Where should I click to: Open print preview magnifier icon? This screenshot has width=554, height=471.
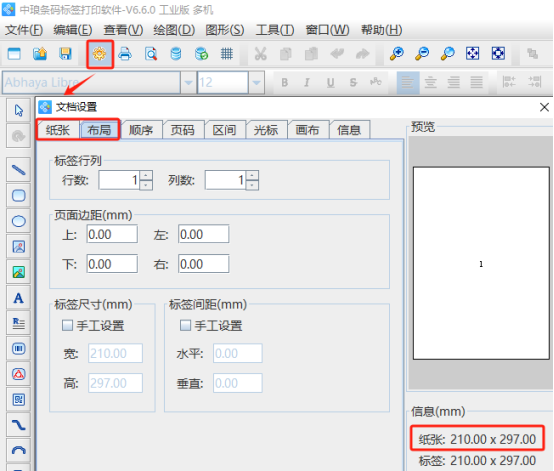[151, 54]
